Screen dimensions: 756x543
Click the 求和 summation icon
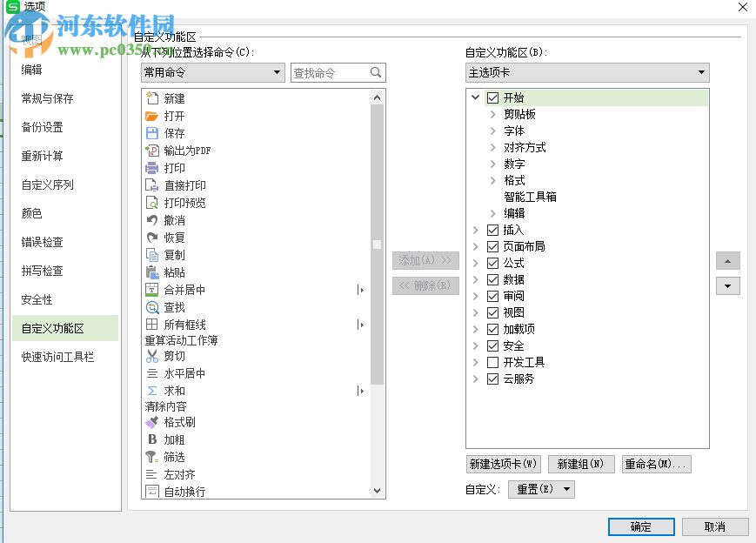click(x=152, y=389)
